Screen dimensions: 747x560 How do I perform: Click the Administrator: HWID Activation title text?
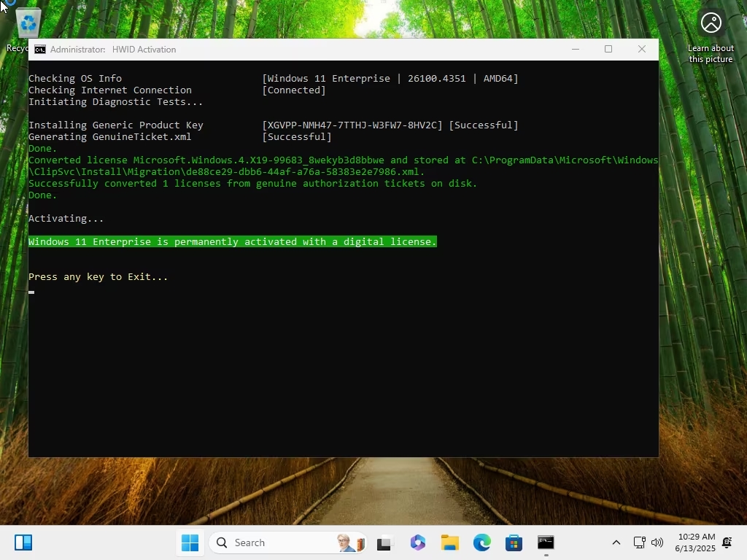click(x=113, y=50)
